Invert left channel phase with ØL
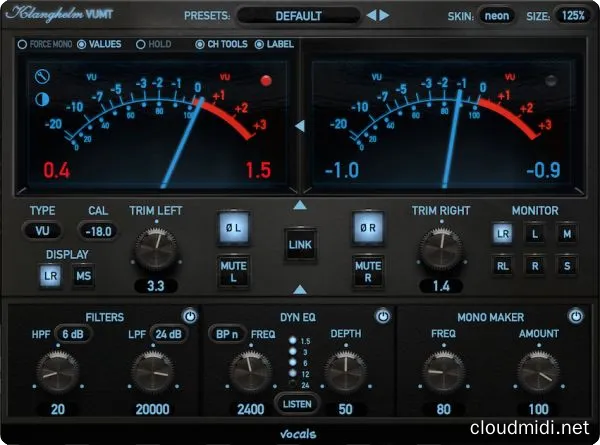Viewport: 600px width, 445px height. click(x=234, y=229)
